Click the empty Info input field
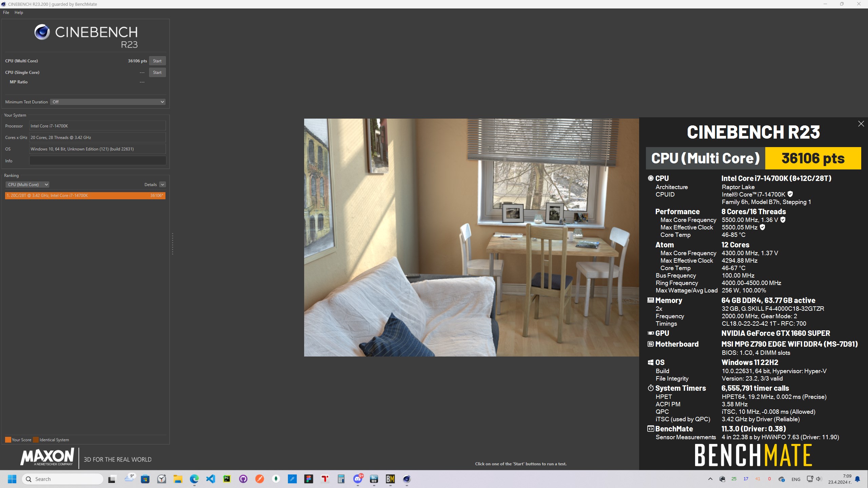Screen dimensions: 868x488 97,161
